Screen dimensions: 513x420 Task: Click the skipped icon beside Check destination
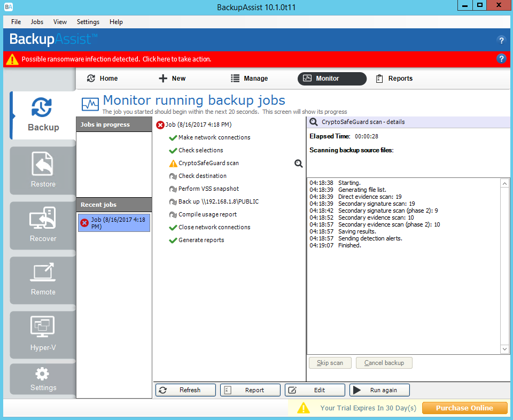click(173, 176)
